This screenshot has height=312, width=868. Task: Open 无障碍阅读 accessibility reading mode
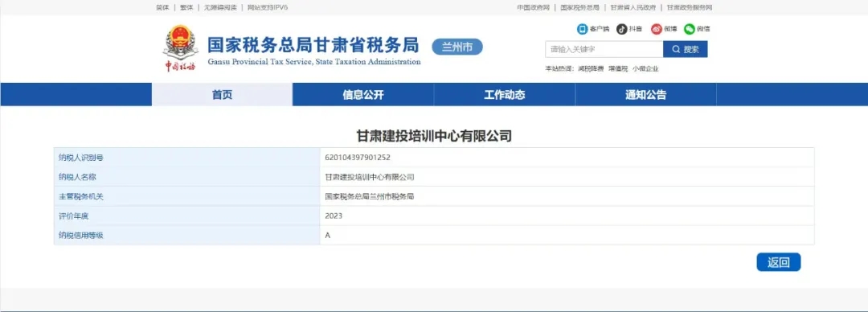(x=220, y=8)
